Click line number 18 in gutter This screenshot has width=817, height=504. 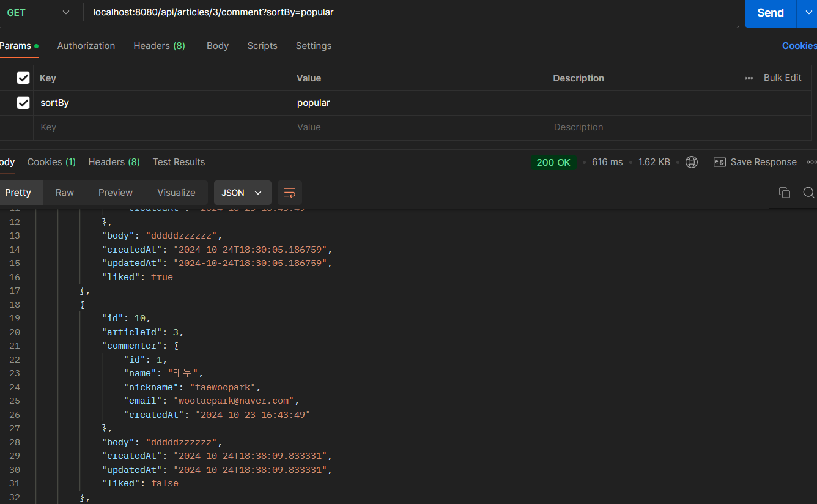15,305
